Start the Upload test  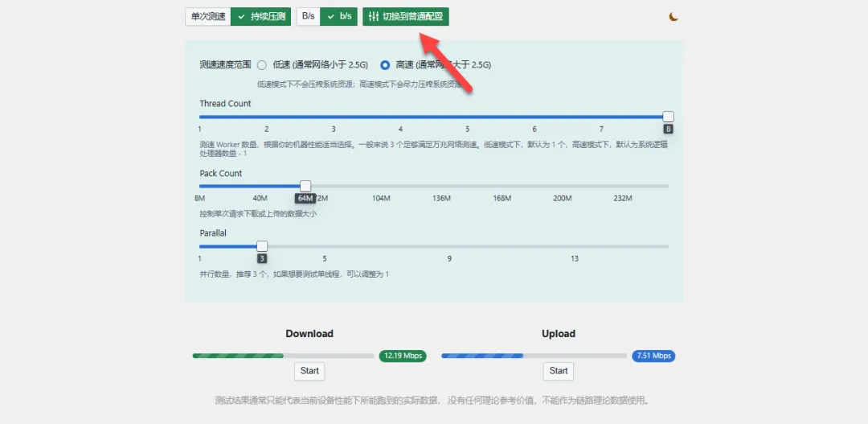559,371
